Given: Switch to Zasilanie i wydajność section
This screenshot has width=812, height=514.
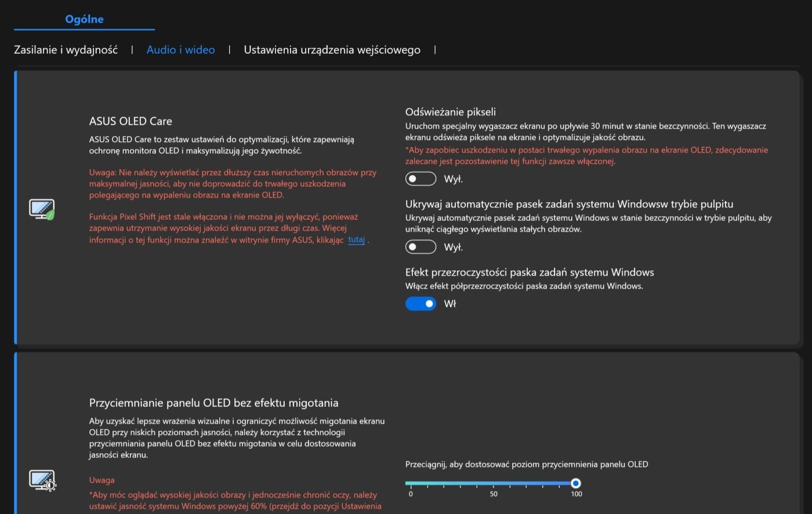Looking at the screenshot, I should click(66, 50).
